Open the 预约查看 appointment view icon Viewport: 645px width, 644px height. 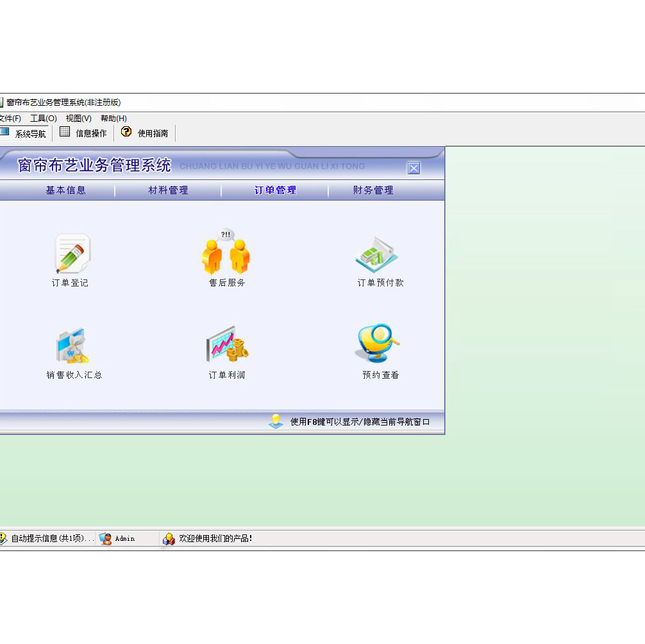click(x=378, y=345)
